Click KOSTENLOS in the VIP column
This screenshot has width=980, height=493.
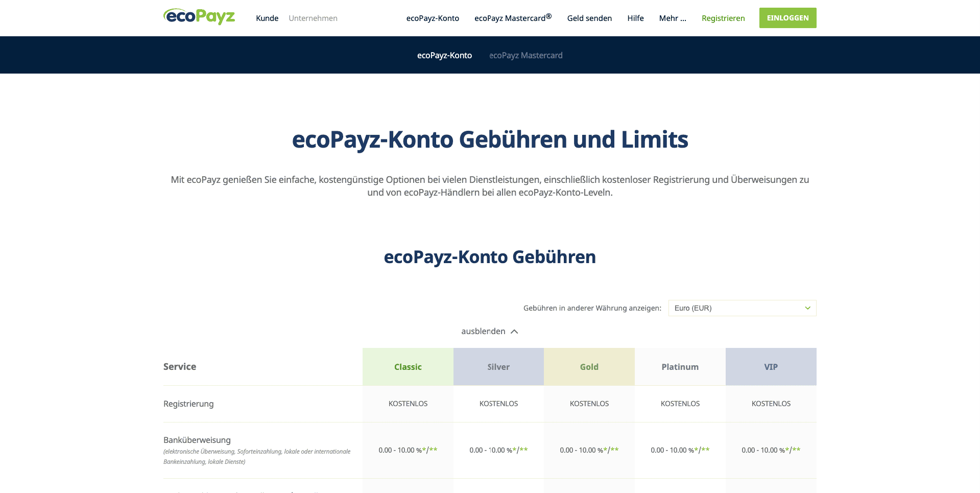click(771, 404)
